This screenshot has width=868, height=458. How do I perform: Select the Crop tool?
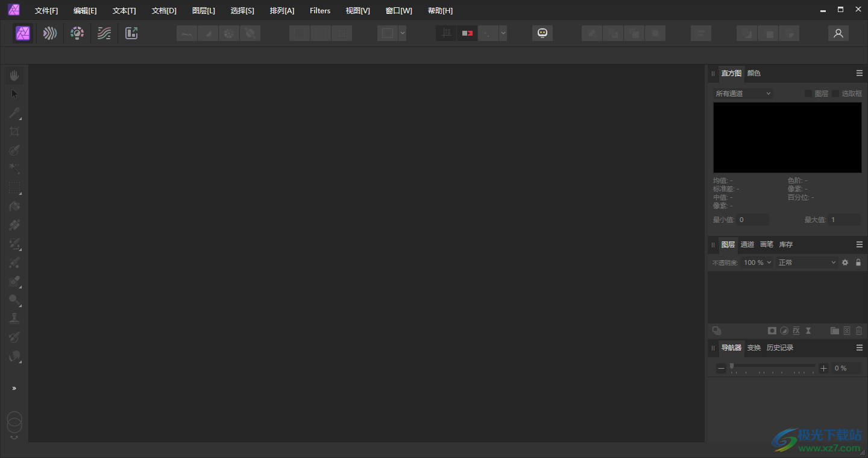(14, 132)
